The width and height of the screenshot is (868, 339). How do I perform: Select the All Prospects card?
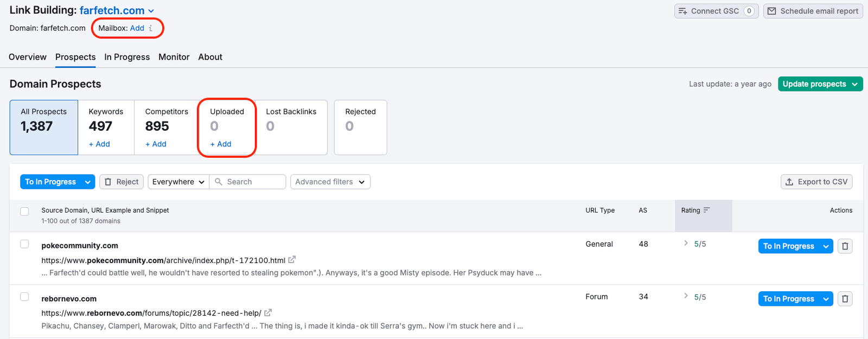point(44,127)
